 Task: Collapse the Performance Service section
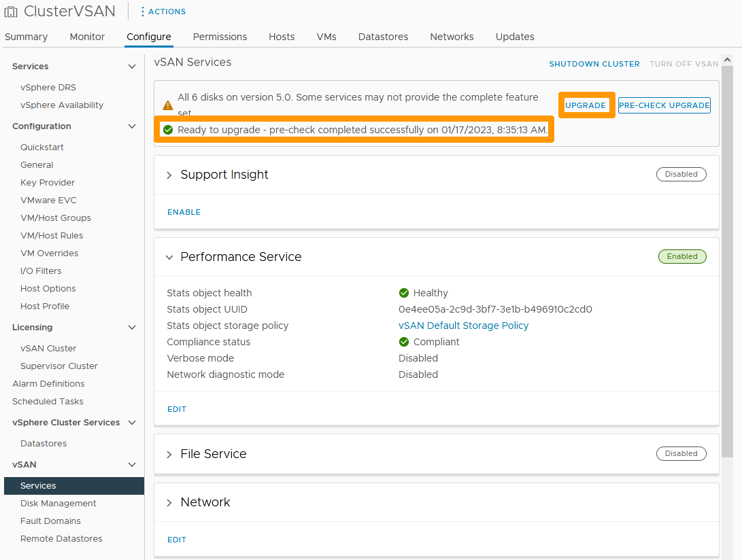pos(169,258)
